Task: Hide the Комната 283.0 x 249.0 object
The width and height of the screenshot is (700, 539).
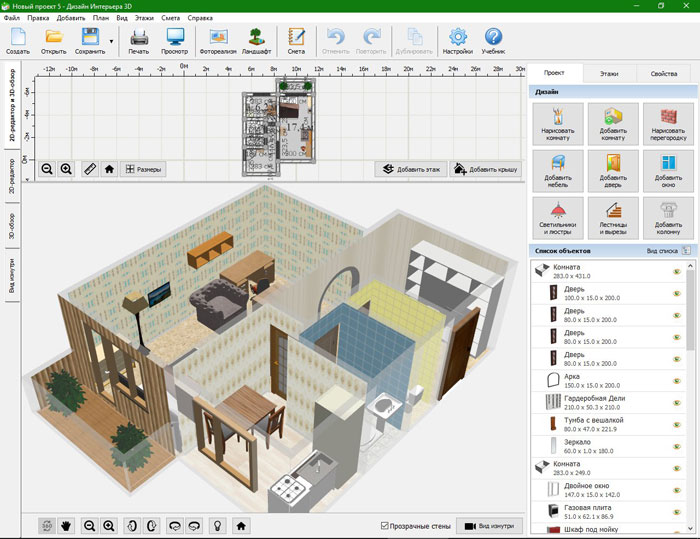Action: tap(677, 468)
